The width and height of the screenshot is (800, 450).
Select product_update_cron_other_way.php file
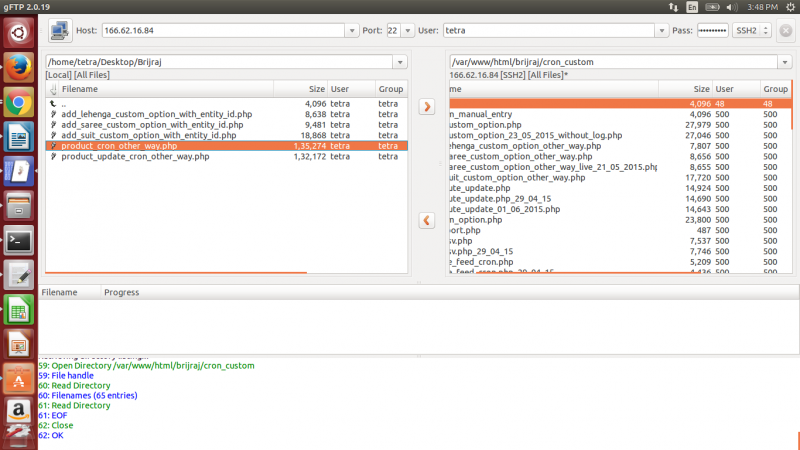(227, 157)
